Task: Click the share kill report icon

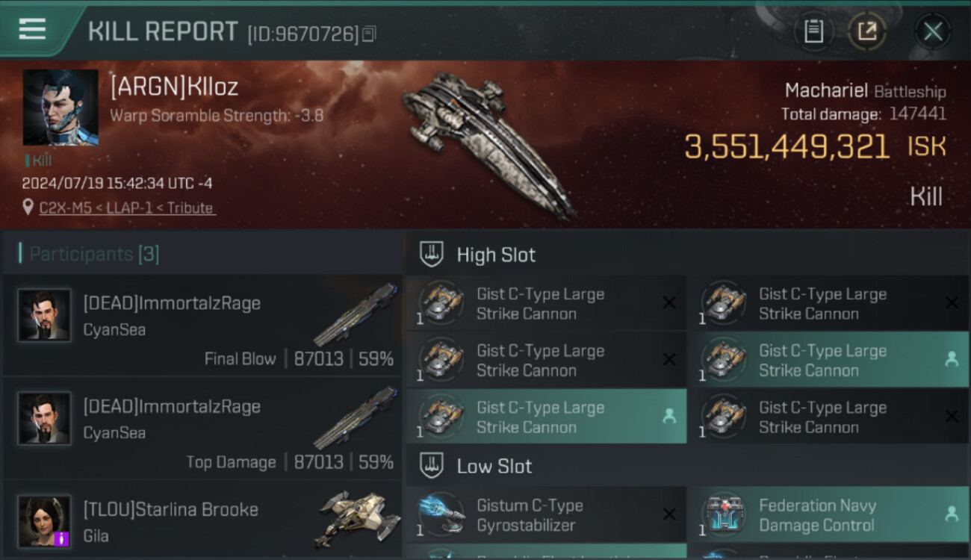Action: [x=866, y=31]
